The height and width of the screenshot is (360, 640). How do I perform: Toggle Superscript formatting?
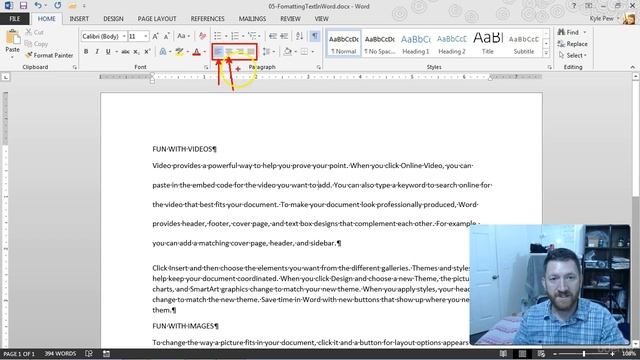pyautogui.click(x=147, y=52)
